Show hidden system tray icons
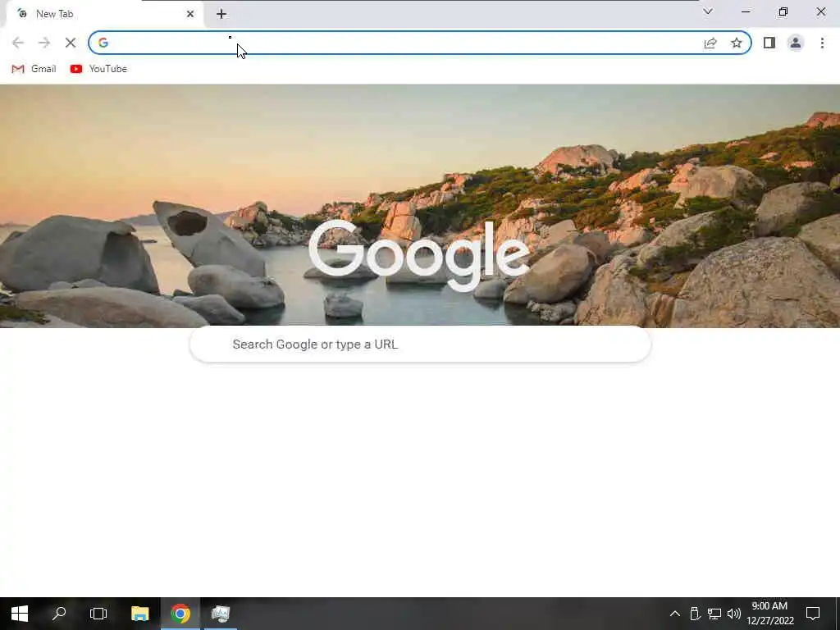Image resolution: width=840 pixels, height=630 pixels. pyautogui.click(x=675, y=614)
